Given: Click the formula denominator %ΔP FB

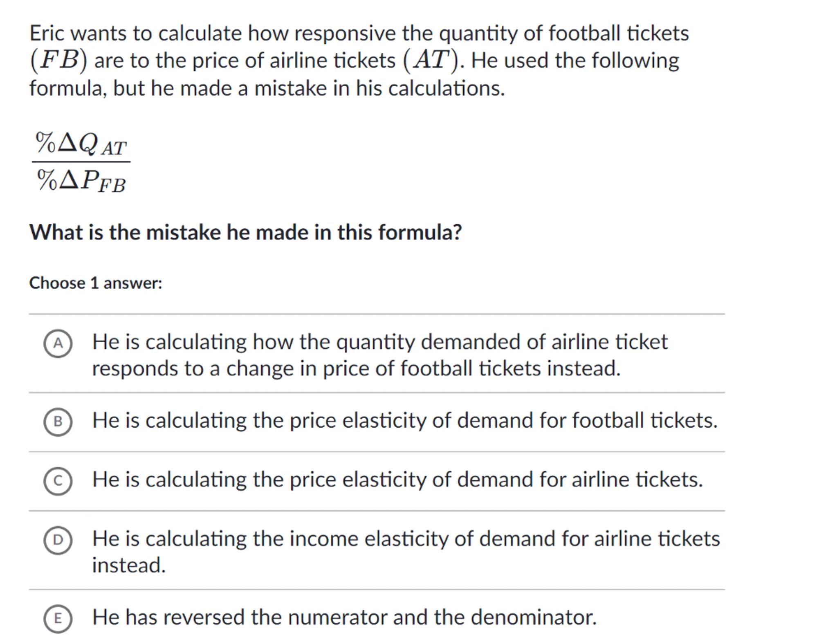Looking at the screenshot, I should click(x=81, y=180).
